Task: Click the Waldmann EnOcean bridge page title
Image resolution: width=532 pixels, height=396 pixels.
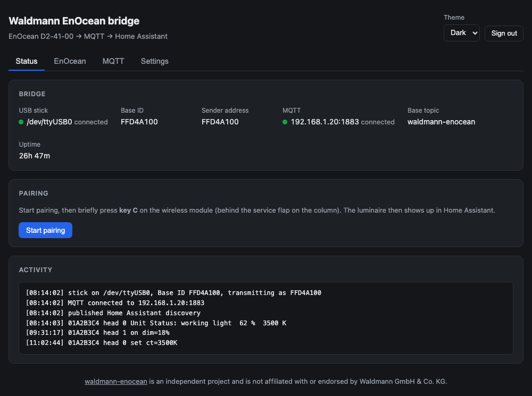Action: (74, 21)
